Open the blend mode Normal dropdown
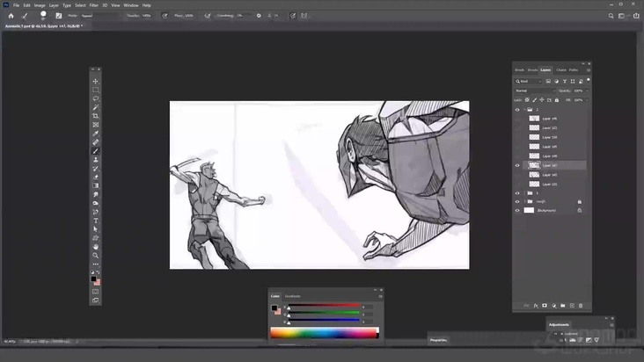The image size is (644, 362). pos(533,90)
